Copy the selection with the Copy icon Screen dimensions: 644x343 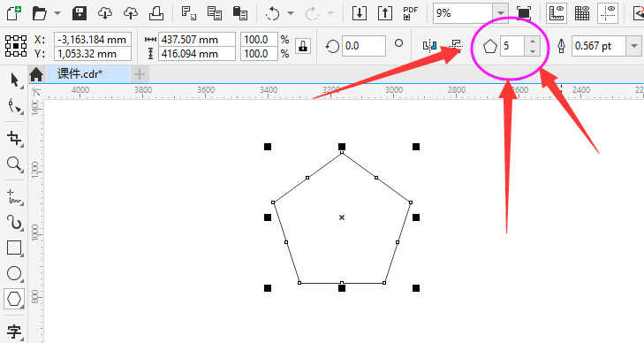click(215, 13)
